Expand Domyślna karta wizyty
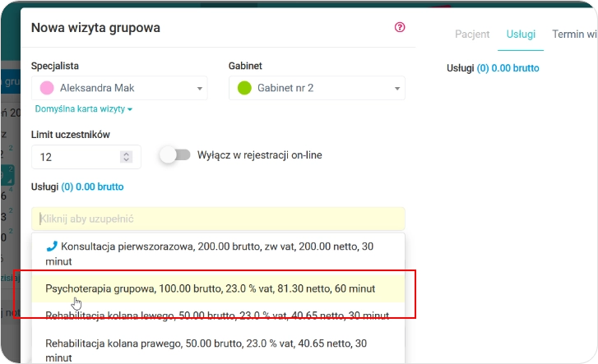Image resolution: width=598 pixels, height=364 pixels. click(x=83, y=108)
